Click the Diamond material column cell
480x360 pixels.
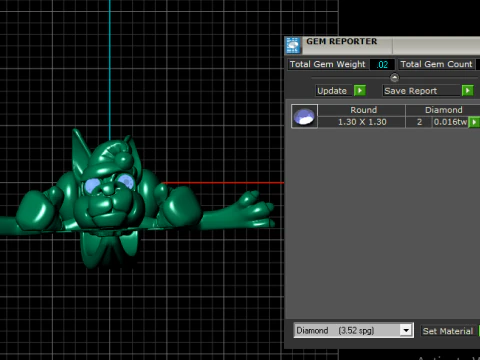pyautogui.click(x=443, y=110)
